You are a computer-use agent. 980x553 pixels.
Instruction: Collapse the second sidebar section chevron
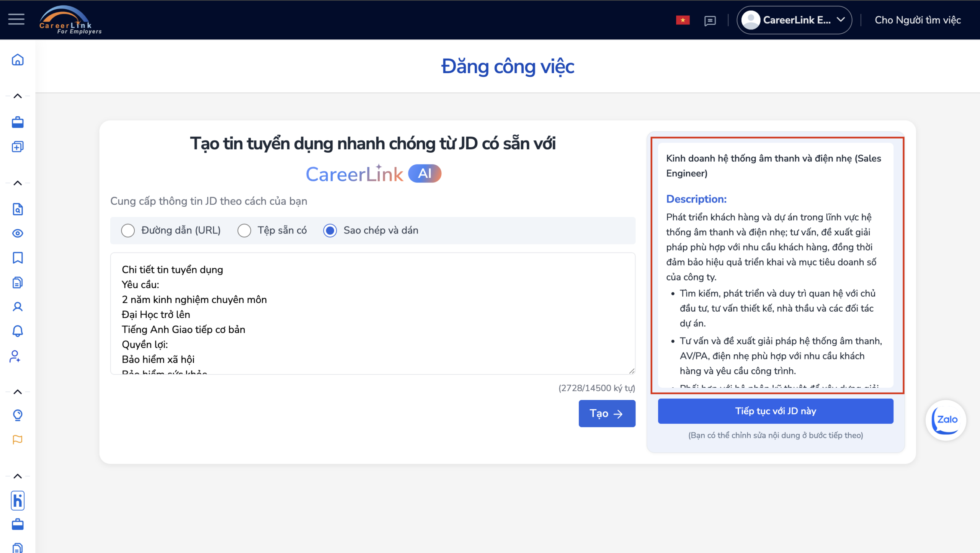point(18,183)
